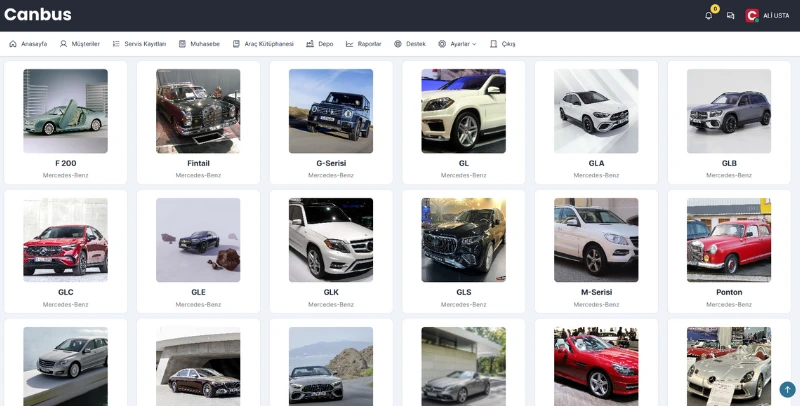Click the red Canbus user avatar icon
The image size is (800, 406).
[752, 16]
